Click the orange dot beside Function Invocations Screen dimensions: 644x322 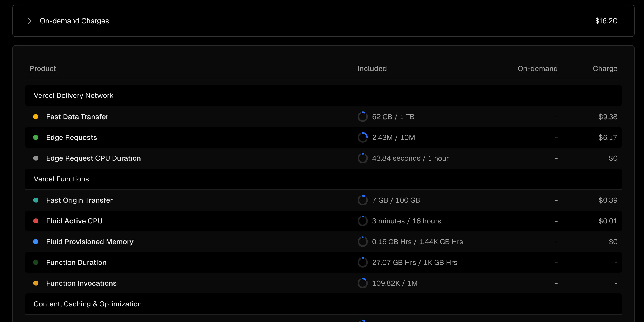[x=36, y=283]
